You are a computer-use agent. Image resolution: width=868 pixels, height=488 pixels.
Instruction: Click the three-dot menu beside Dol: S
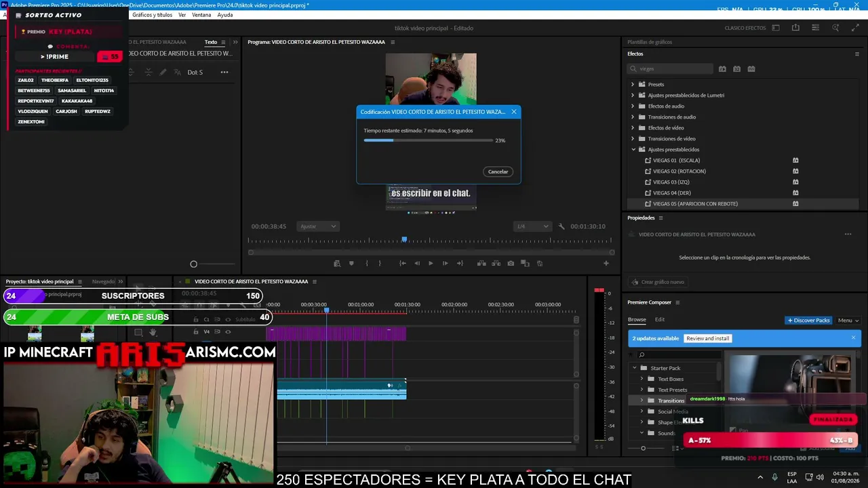(x=224, y=73)
